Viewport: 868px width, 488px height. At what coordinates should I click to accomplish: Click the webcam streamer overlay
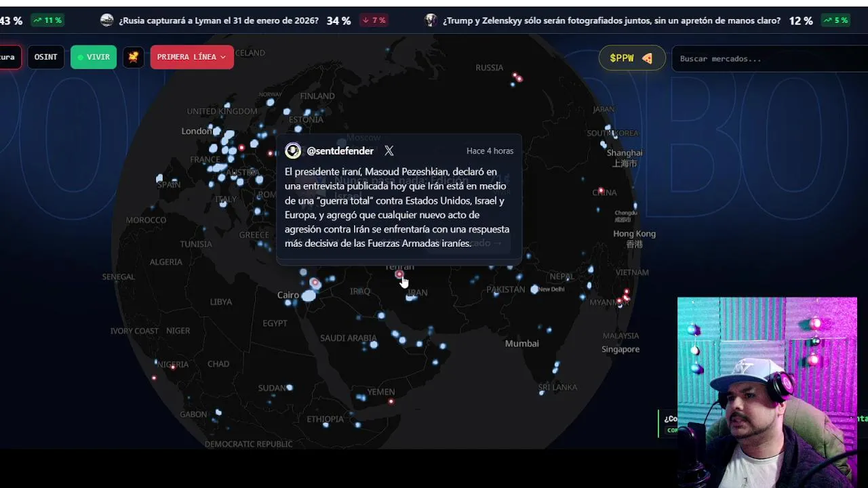767,392
